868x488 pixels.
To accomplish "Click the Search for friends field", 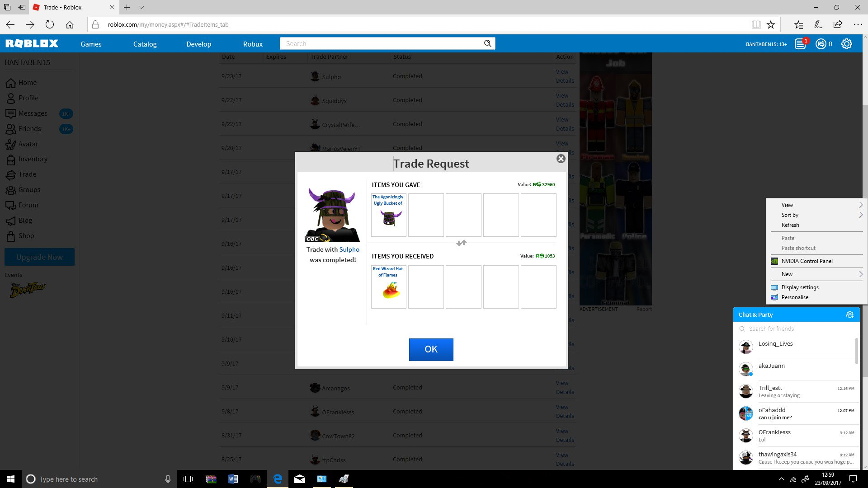I will [x=796, y=328].
